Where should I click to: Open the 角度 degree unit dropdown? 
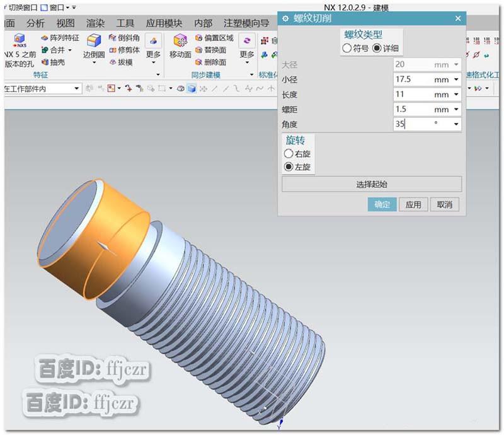456,124
